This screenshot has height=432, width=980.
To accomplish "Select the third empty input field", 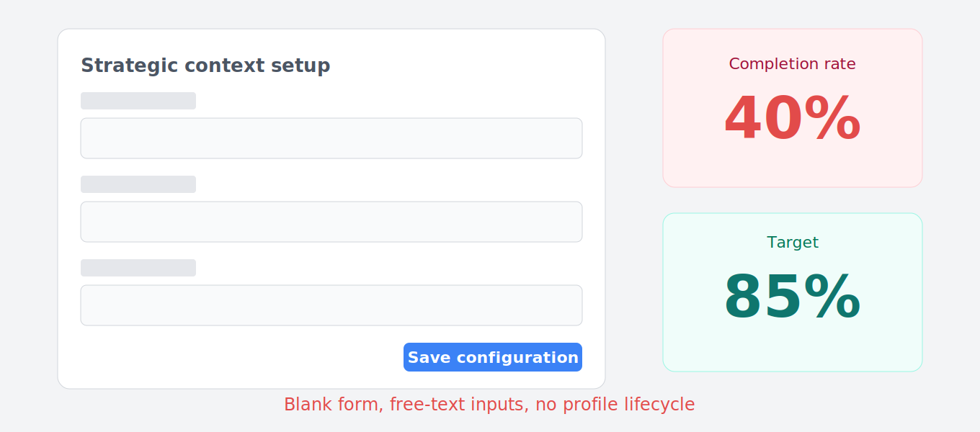I will pyautogui.click(x=331, y=305).
